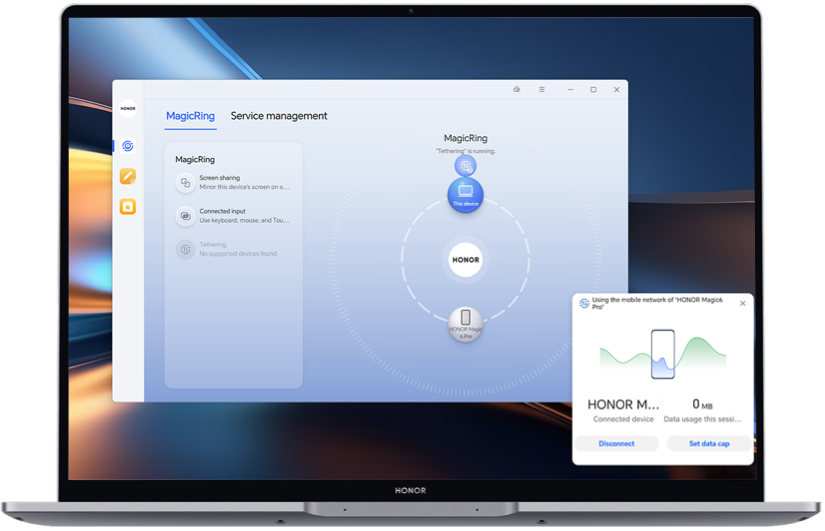Image resolution: width=825 pixels, height=531 pixels.
Task: Click 'Using the mobile network' popup title
Action: coord(657,303)
